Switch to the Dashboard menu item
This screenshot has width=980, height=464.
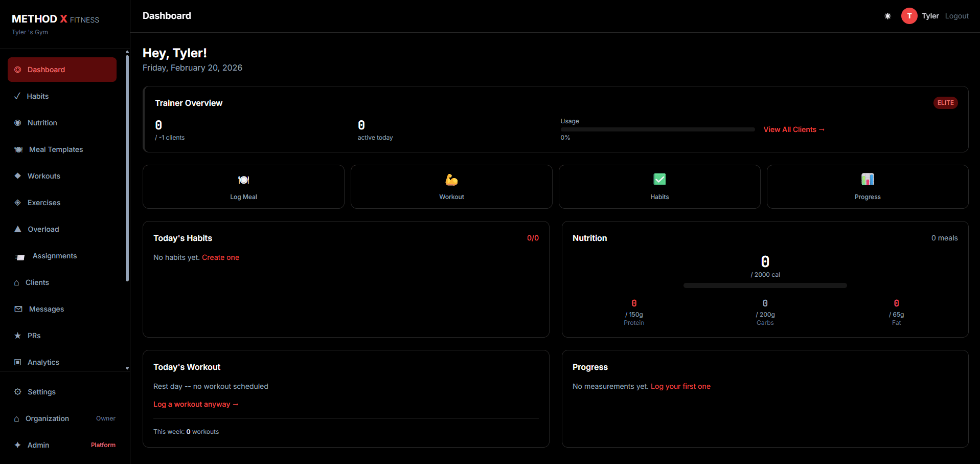(x=46, y=70)
